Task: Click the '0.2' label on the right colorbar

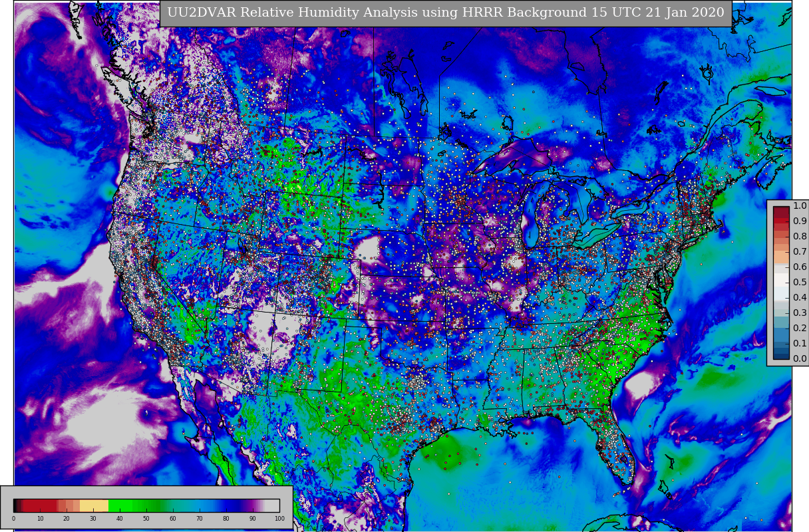Action: pos(800,329)
